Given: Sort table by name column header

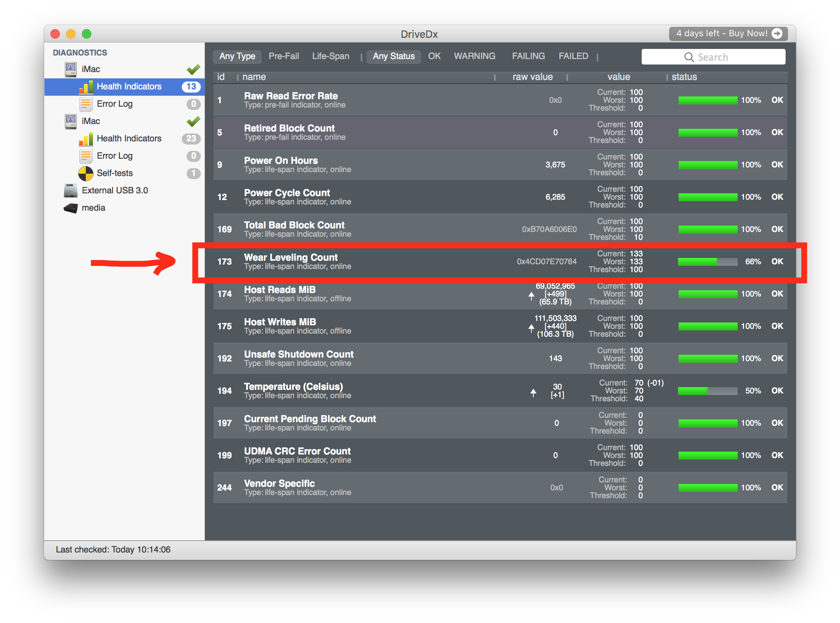Looking at the screenshot, I should click(x=254, y=77).
